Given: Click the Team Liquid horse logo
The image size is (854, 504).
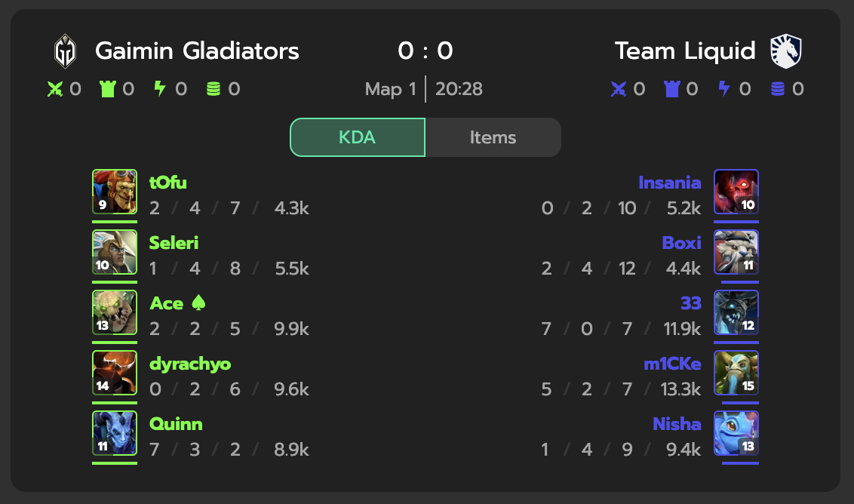Looking at the screenshot, I should click(x=786, y=51).
